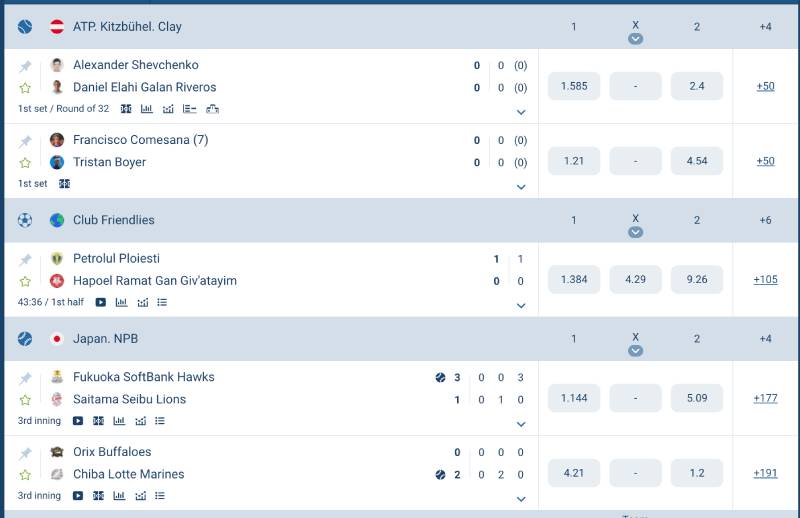Bet on Petrolul Ploiesti at odds 1.384

(x=574, y=280)
